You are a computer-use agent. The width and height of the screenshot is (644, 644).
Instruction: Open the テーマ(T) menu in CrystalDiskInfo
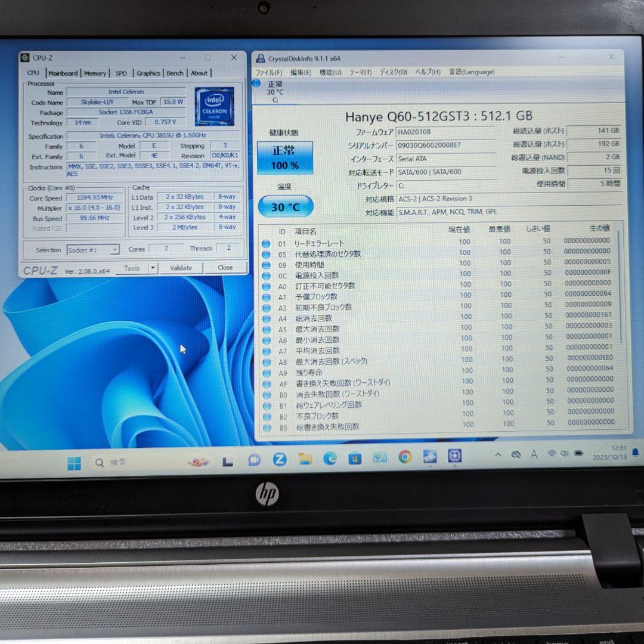click(x=360, y=72)
